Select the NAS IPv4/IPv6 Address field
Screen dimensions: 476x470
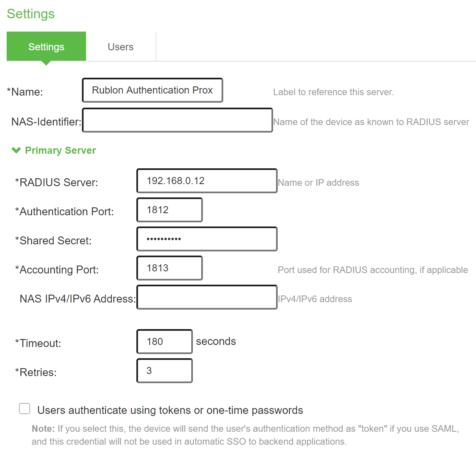click(207, 297)
